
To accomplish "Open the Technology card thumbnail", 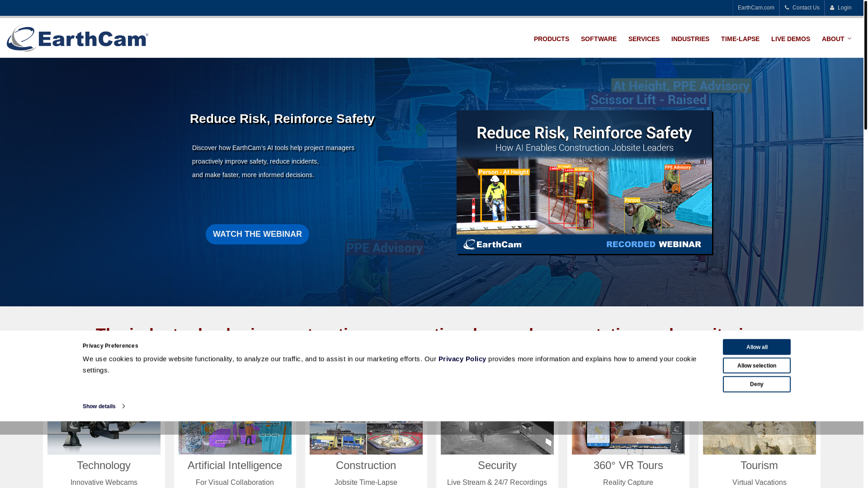I will pyautogui.click(x=104, y=438).
